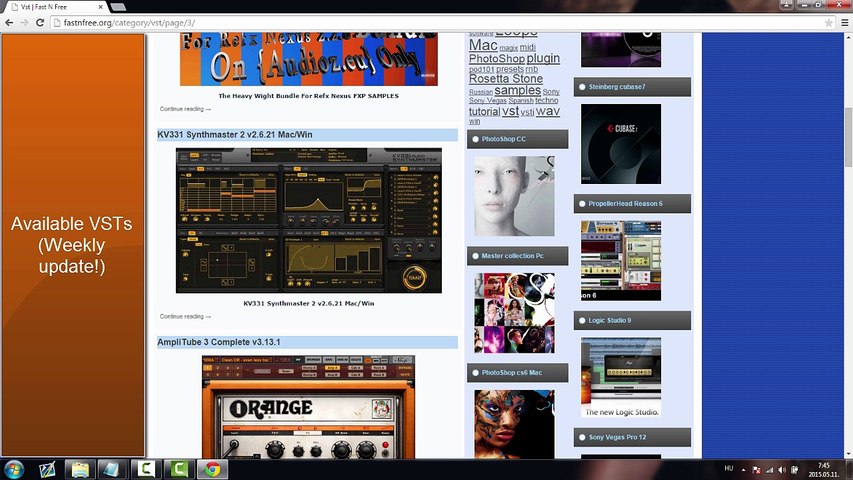
Task: Open the Chrome hamburger menu
Action: coord(844,23)
